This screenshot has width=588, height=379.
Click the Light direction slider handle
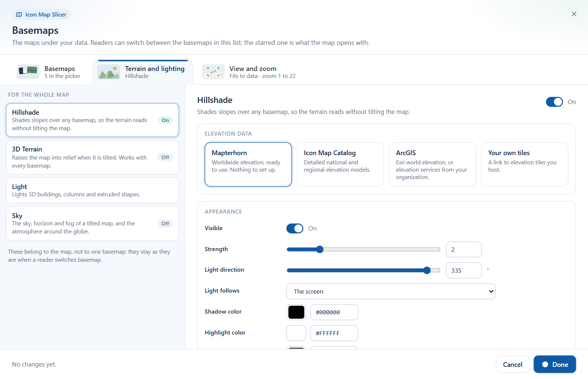pyautogui.click(x=427, y=271)
